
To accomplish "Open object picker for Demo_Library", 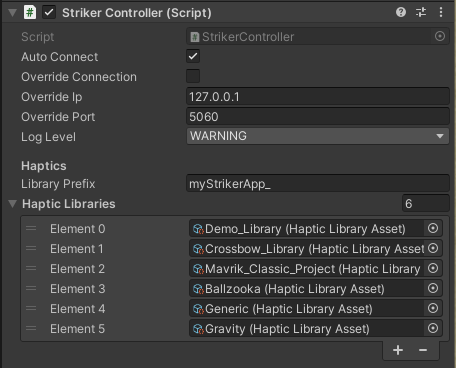I will click(433, 228).
